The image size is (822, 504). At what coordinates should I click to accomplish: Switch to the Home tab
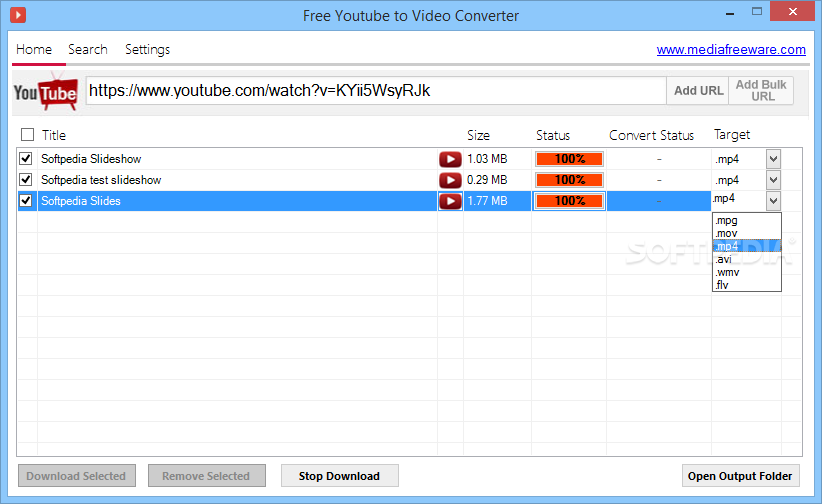(x=34, y=49)
